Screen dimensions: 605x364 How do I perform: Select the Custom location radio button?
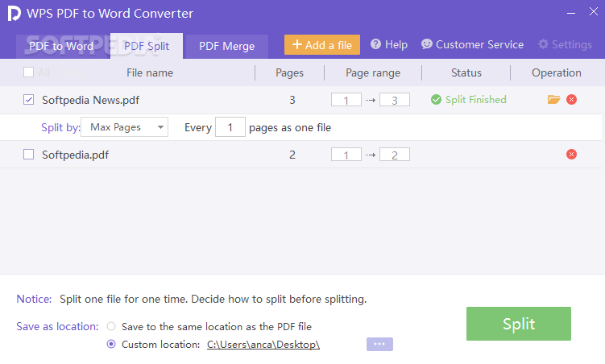click(x=111, y=344)
